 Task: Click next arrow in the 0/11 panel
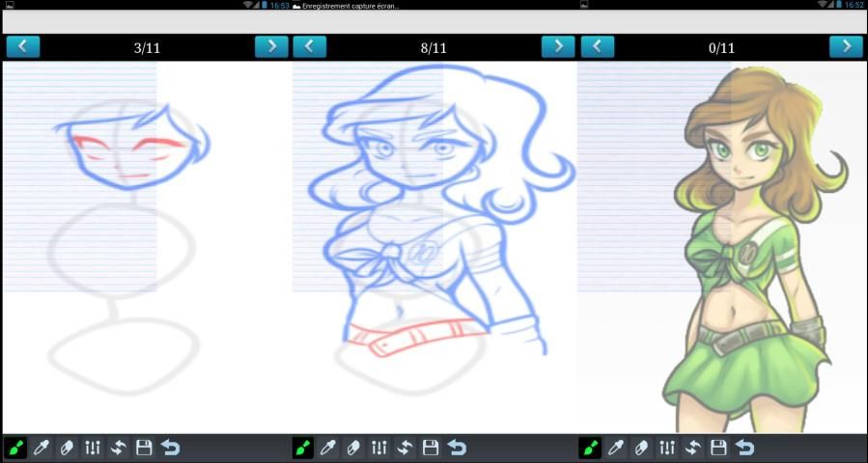(x=846, y=46)
